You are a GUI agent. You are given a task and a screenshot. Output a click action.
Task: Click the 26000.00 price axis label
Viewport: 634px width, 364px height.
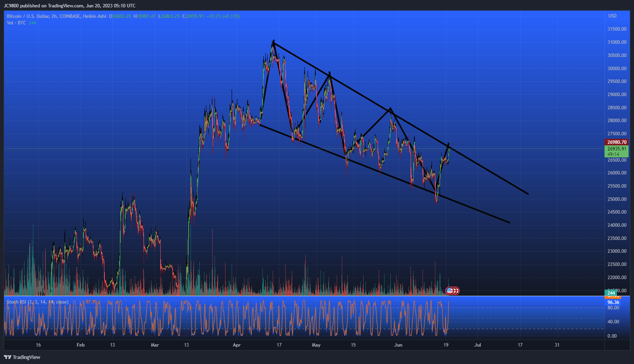tap(617, 173)
